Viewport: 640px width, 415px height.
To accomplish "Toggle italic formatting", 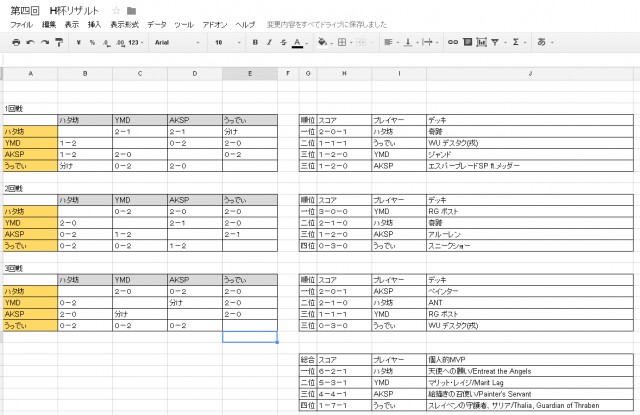I will (x=269, y=42).
